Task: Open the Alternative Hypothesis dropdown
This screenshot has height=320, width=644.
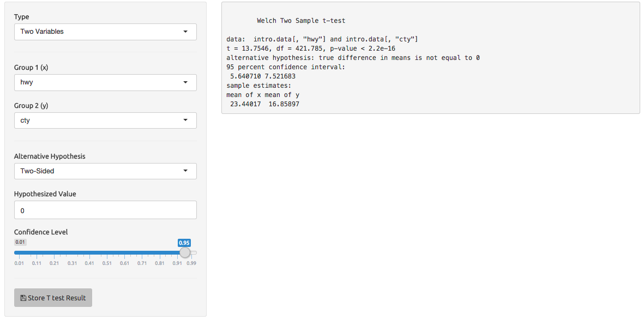Action: 105,171
